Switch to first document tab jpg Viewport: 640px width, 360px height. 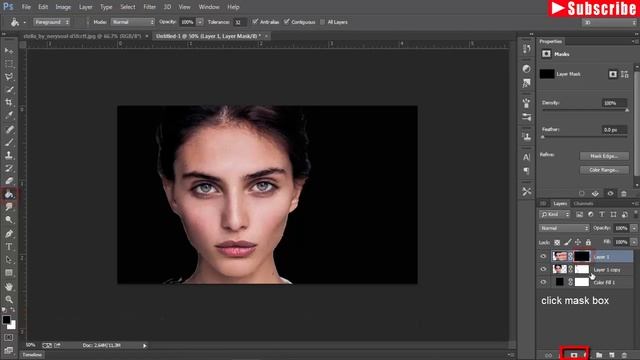tap(82, 36)
